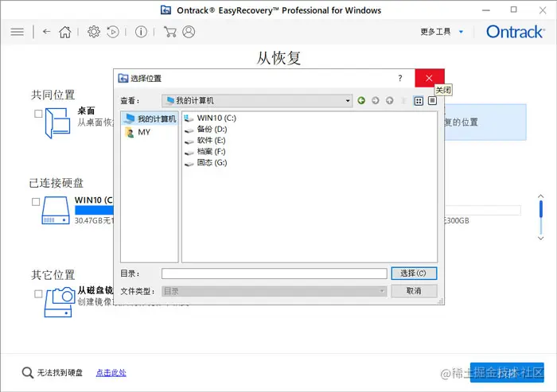Open the 文件类型 dropdown
This screenshot has height=392, width=557.
[275, 292]
